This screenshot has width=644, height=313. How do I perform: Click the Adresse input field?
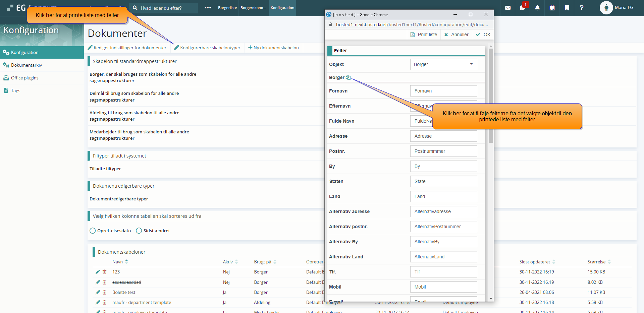pyautogui.click(x=443, y=136)
